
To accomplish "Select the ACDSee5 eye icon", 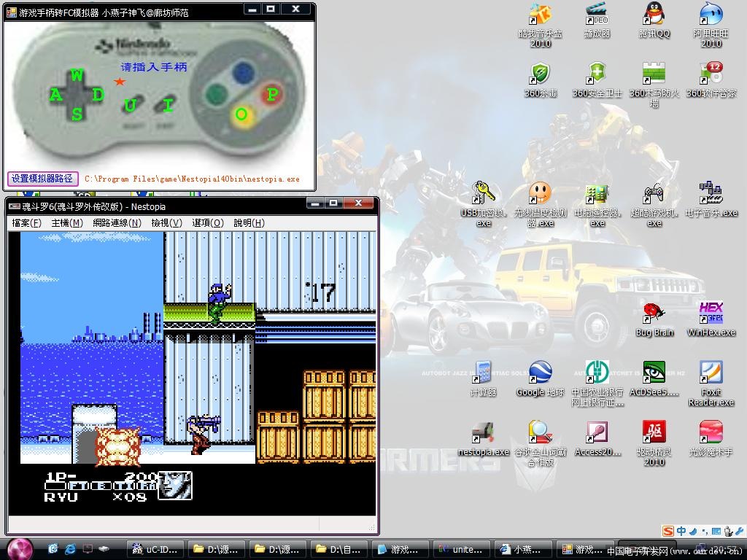I will pyautogui.click(x=654, y=378).
